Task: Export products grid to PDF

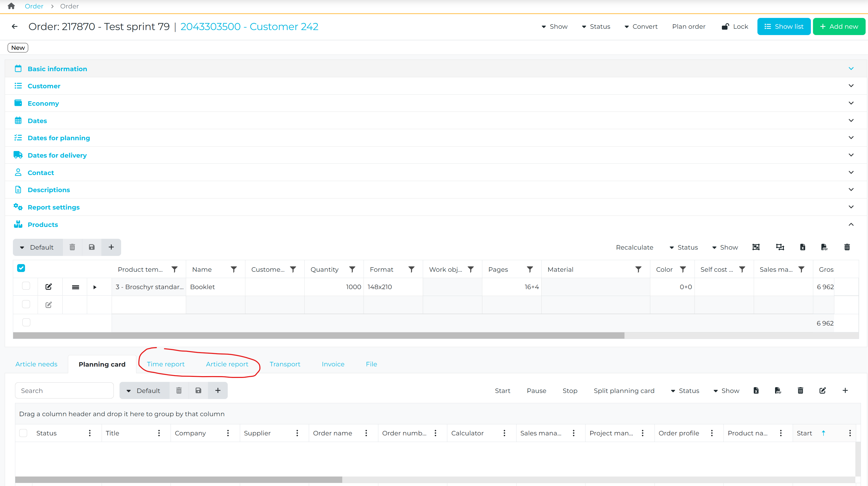Action: click(x=824, y=247)
